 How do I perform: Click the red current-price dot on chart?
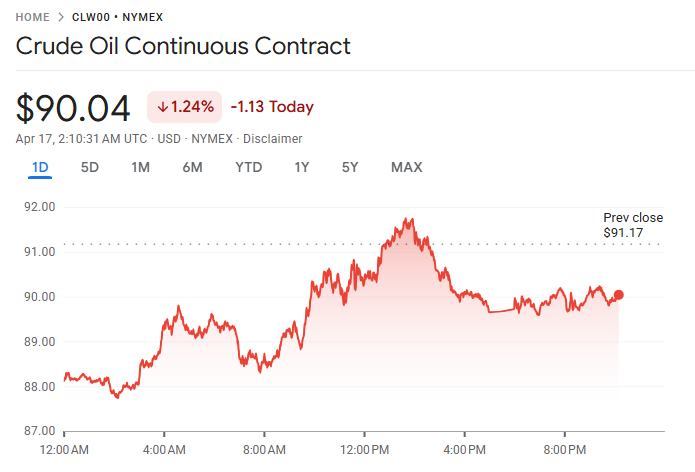point(619,295)
